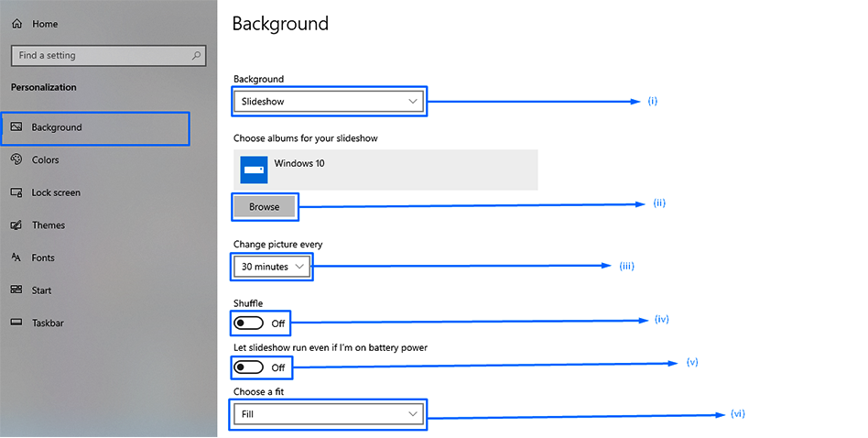Select the Windows 10 album item
868x438 pixels.
pyautogui.click(x=385, y=170)
